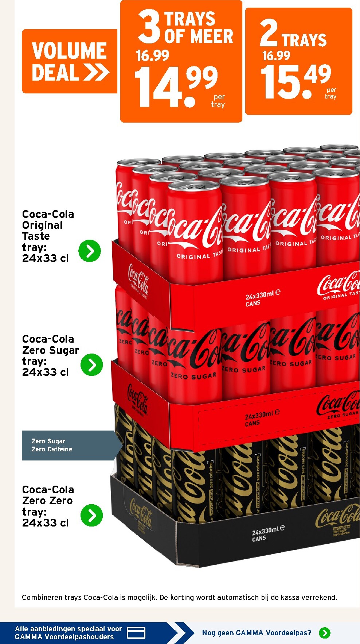Click green arrow next to Coca-Cola Zero Sugar
The image size is (360, 644).
[91, 365]
